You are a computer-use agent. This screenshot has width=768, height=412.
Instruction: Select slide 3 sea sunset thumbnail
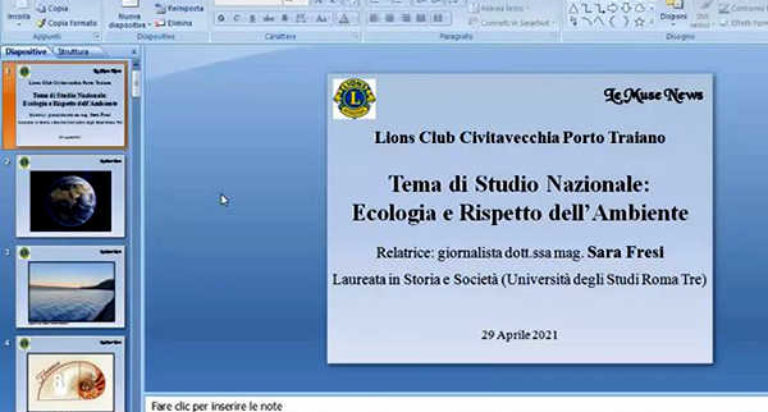(x=70, y=287)
